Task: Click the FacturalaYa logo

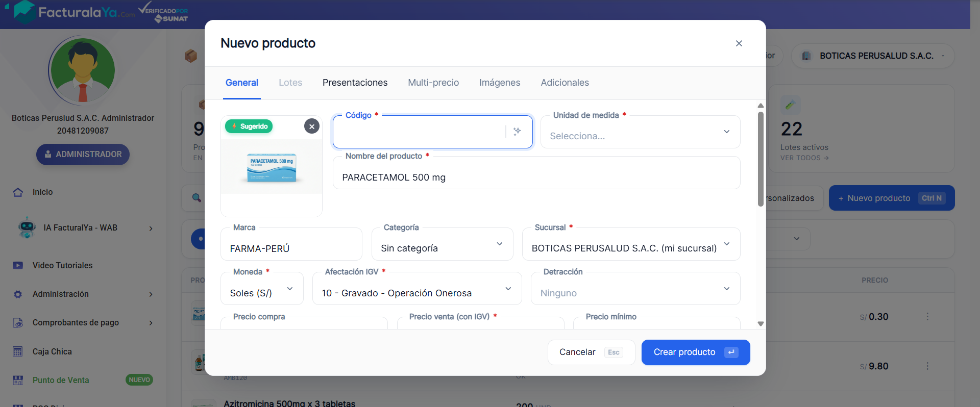Action: click(x=74, y=12)
